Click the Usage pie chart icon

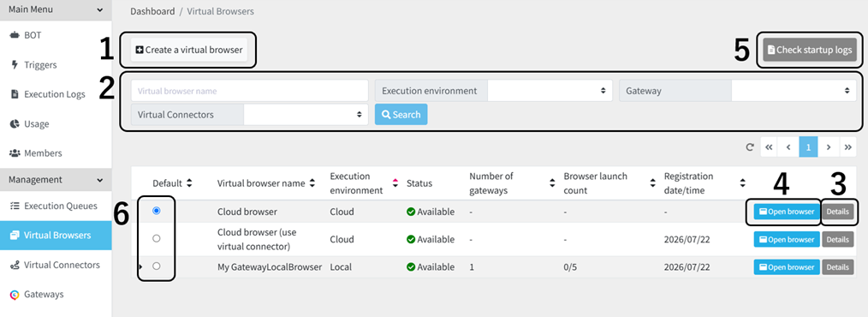(x=15, y=123)
